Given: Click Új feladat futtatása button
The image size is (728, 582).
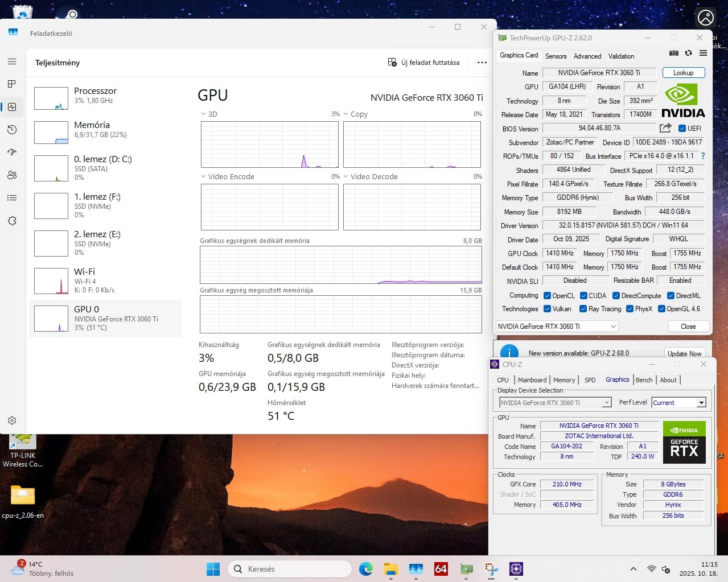Looking at the screenshot, I should tap(424, 63).
